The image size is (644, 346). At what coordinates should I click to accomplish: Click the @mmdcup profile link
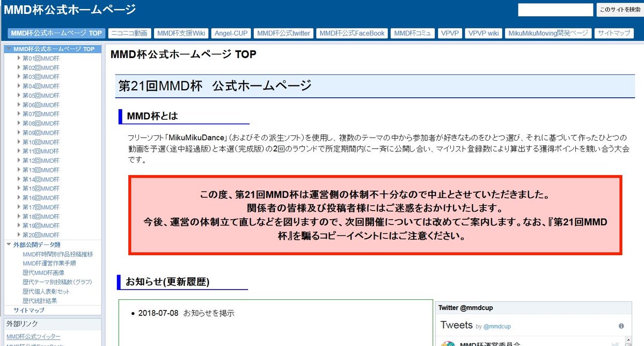click(497, 326)
